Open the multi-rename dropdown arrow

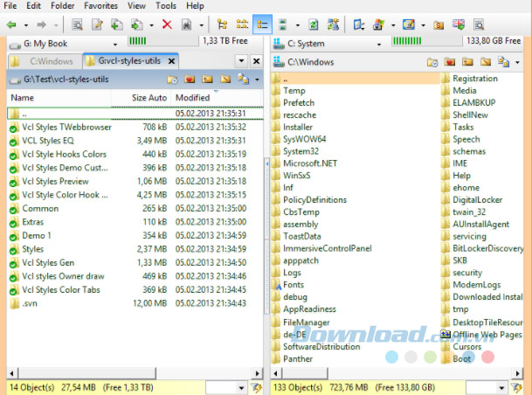423,25
